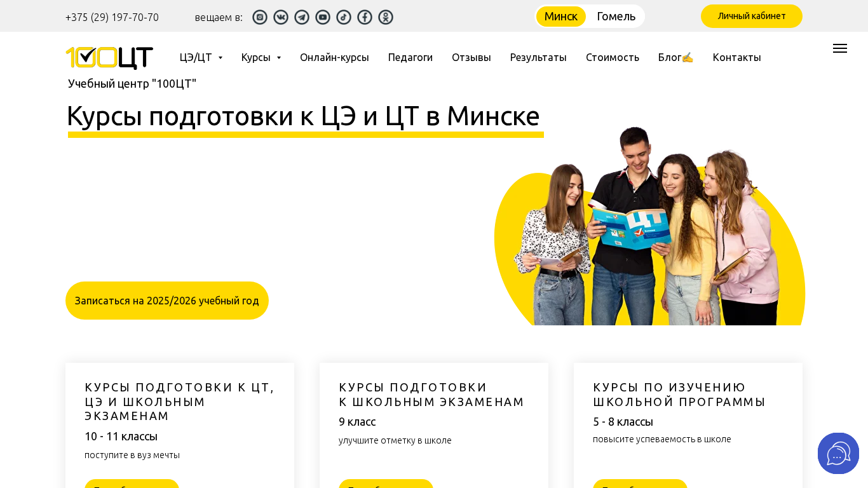Open the Odnoklassniki social icon

click(386, 17)
